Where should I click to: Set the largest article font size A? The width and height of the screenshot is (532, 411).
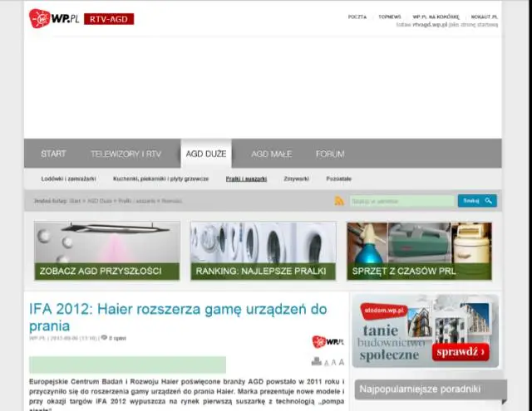[342, 362]
